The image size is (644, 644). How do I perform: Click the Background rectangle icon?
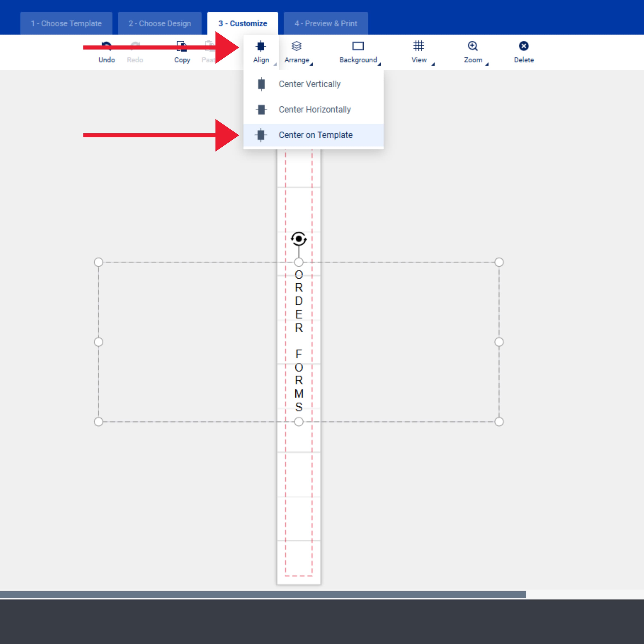(x=358, y=46)
